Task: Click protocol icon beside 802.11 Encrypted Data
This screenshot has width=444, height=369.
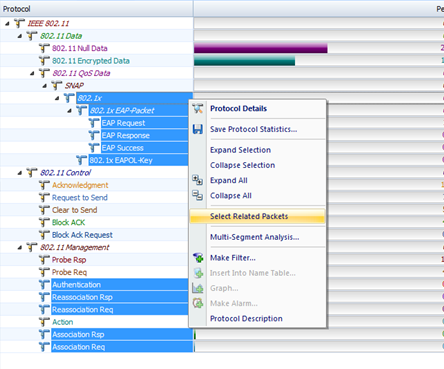Action: point(44,61)
